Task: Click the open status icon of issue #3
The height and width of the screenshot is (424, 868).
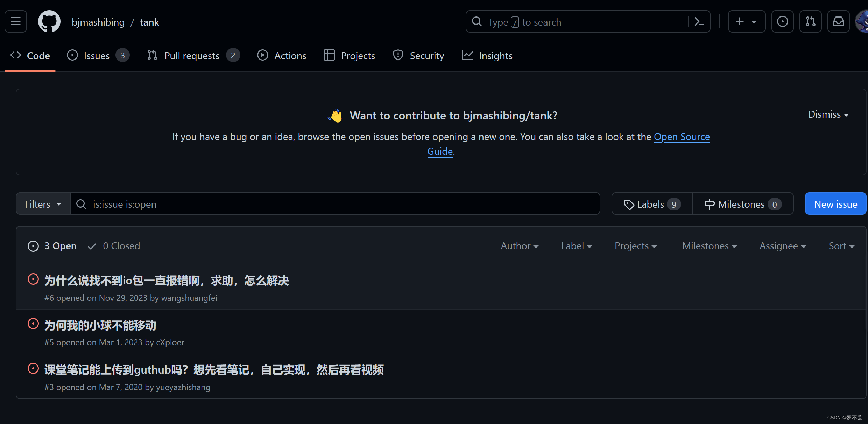Action: coord(33,368)
